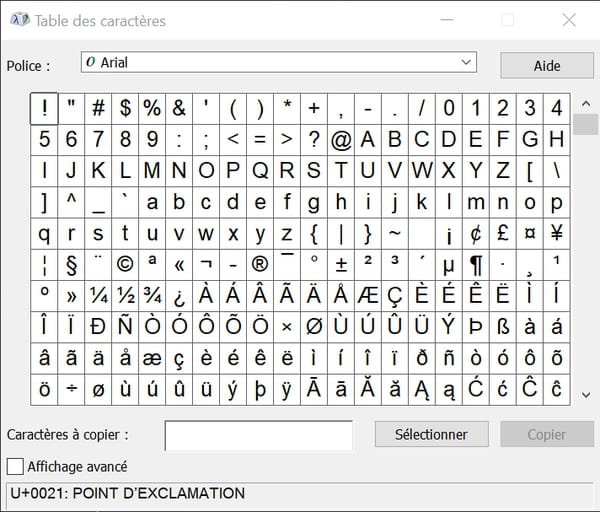
Task: Select the section sign § cell
Action: [x=71, y=265]
